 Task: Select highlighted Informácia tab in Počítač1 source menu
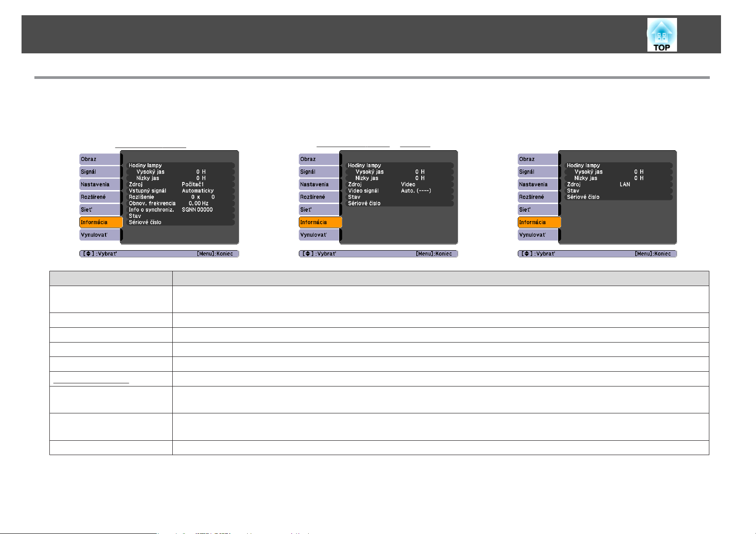pos(101,222)
